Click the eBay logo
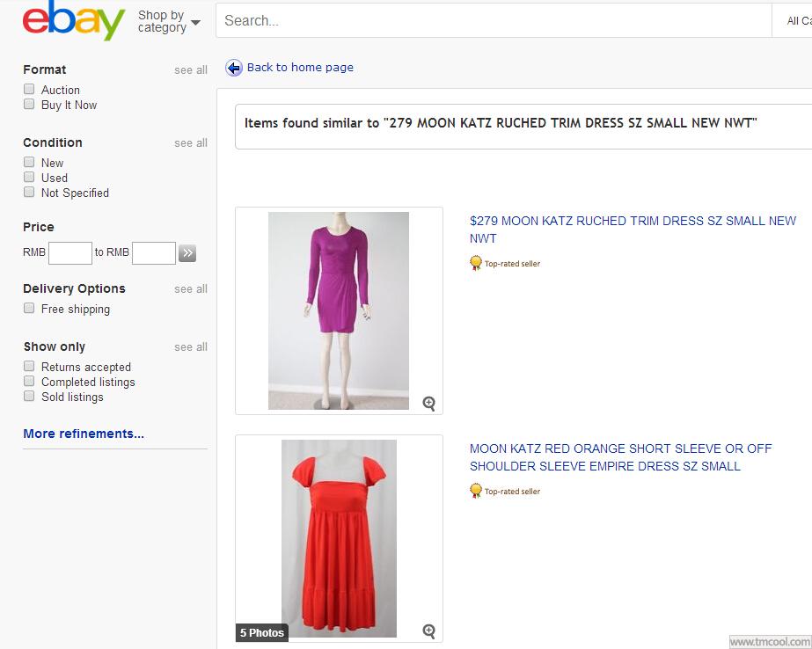 coord(74,21)
